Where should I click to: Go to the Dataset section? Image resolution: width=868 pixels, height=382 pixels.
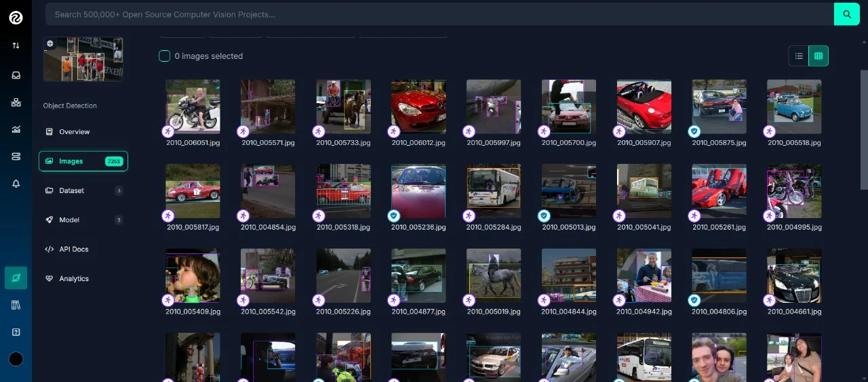pos(72,191)
